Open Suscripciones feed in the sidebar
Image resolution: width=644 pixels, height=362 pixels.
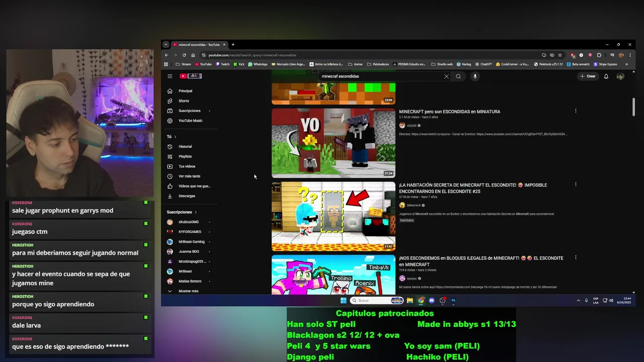(x=190, y=111)
